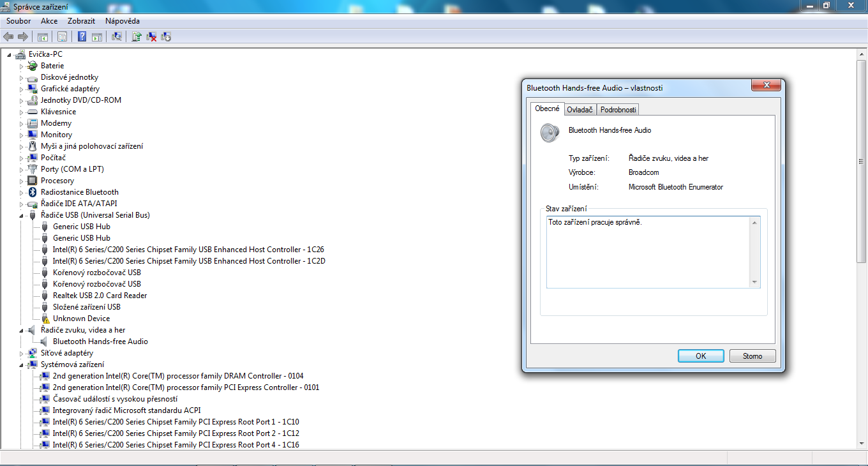Viewport: 868px width, 466px height.
Task: Collapse the Řadiče USB (Universal Serial Bus) category
Action: pyautogui.click(x=21, y=215)
